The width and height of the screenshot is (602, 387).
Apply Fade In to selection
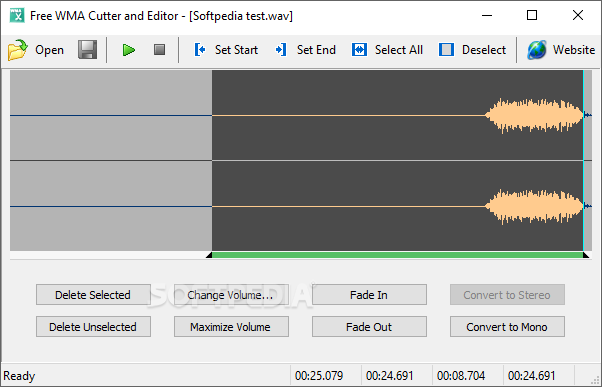tap(369, 294)
